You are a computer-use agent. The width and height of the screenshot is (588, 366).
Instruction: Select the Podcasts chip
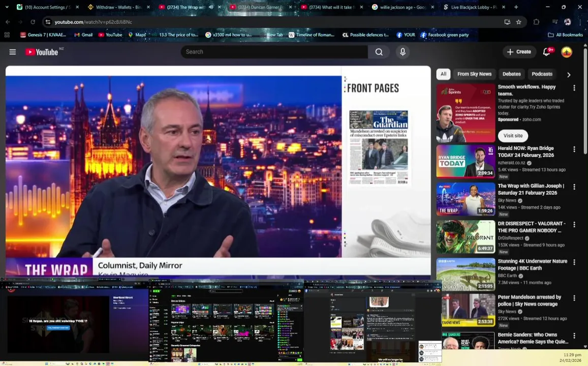click(542, 74)
